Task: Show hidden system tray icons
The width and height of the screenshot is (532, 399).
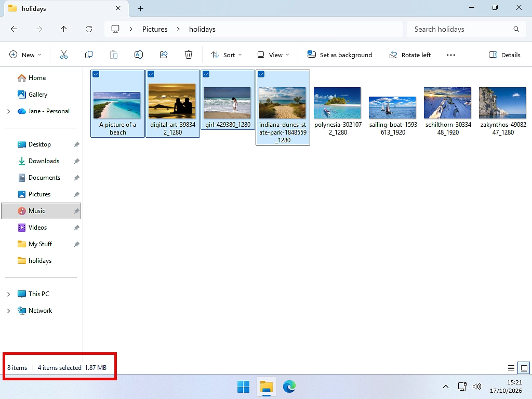Action: 446,387
